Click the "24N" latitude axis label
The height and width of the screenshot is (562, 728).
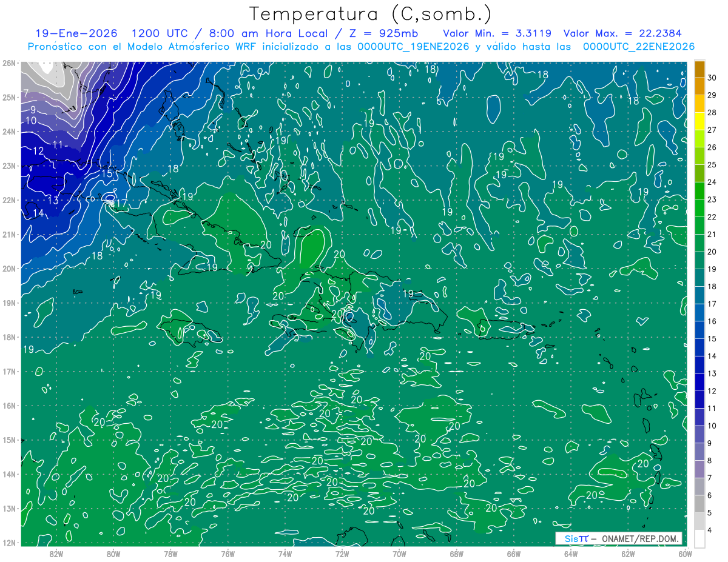[x=9, y=132]
